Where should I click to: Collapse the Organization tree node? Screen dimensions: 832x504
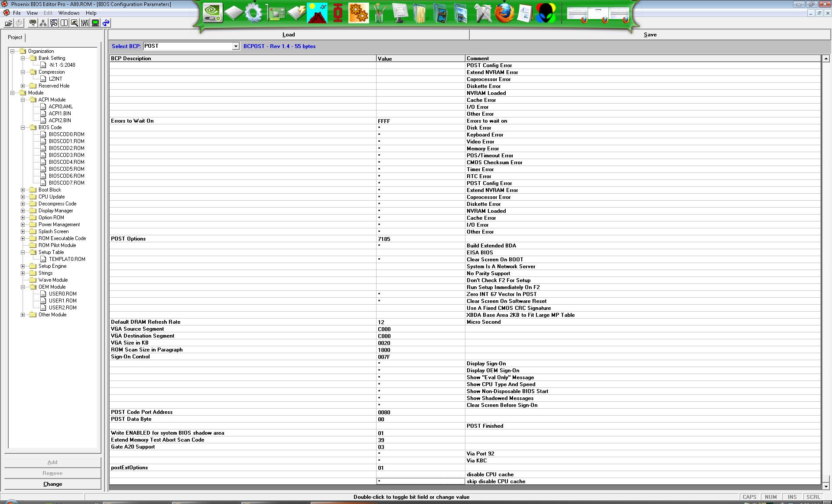13,51
